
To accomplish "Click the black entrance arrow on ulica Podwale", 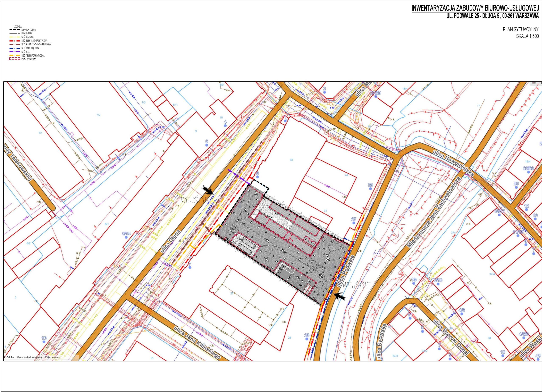I will tap(340, 297).
